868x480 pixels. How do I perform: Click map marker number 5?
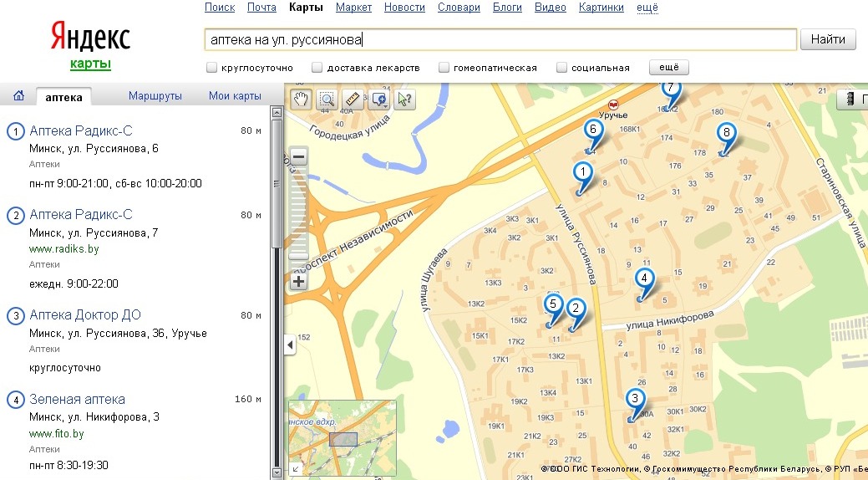553,304
